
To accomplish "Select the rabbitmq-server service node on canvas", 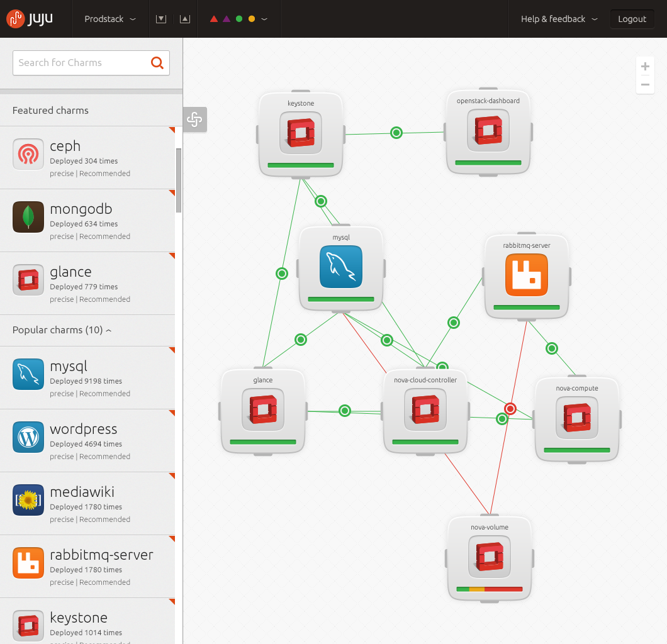I will (x=527, y=276).
